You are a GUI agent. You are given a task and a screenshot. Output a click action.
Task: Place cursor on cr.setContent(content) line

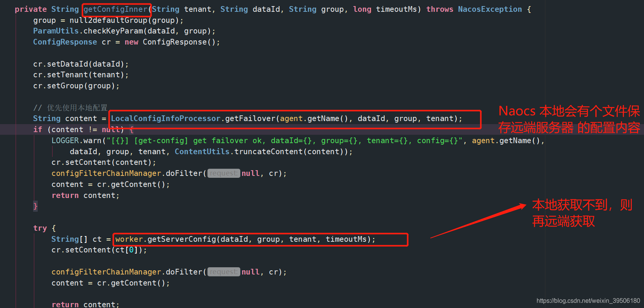click(x=104, y=162)
